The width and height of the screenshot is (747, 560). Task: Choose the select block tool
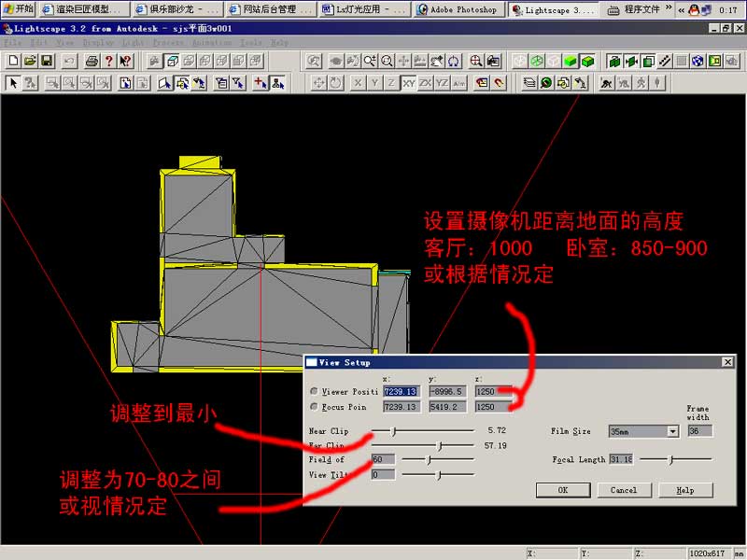(182, 83)
